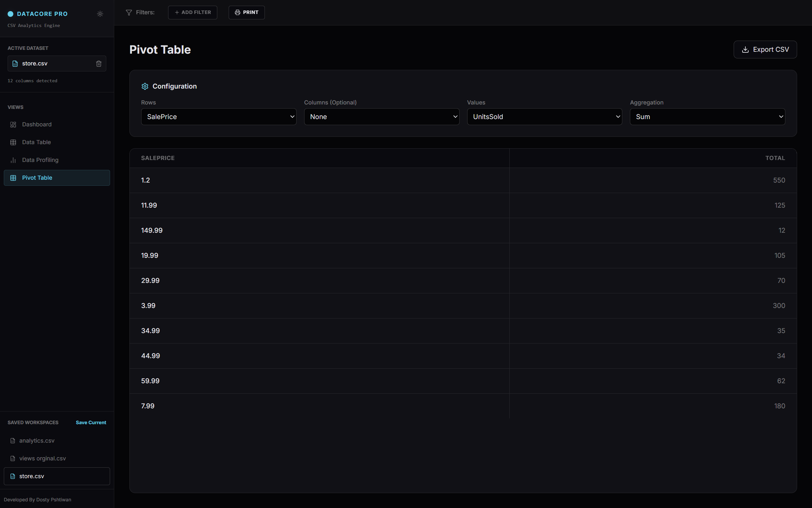Click the Pivot Table page heading
This screenshot has width=812, height=508.
(160, 50)
